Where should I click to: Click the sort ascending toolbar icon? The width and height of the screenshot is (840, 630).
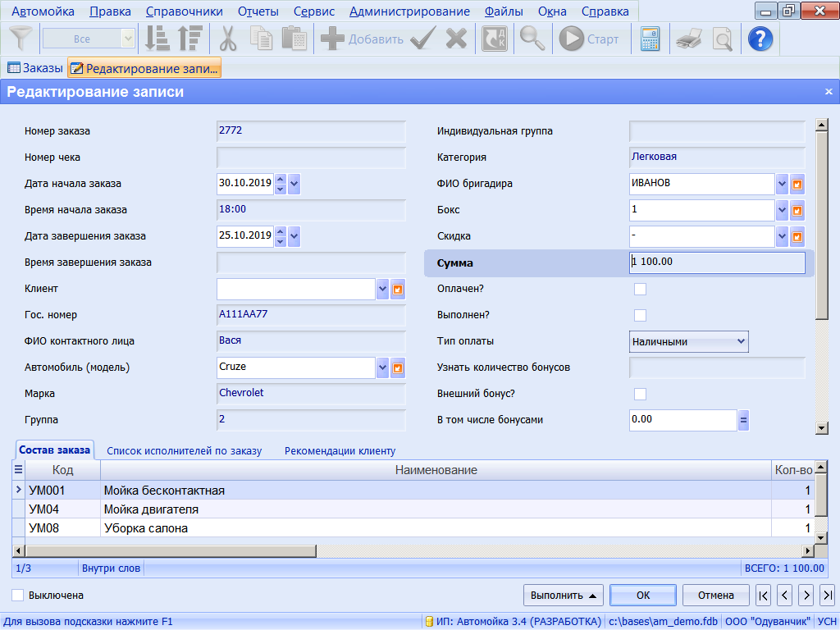[x=157, y=39]
